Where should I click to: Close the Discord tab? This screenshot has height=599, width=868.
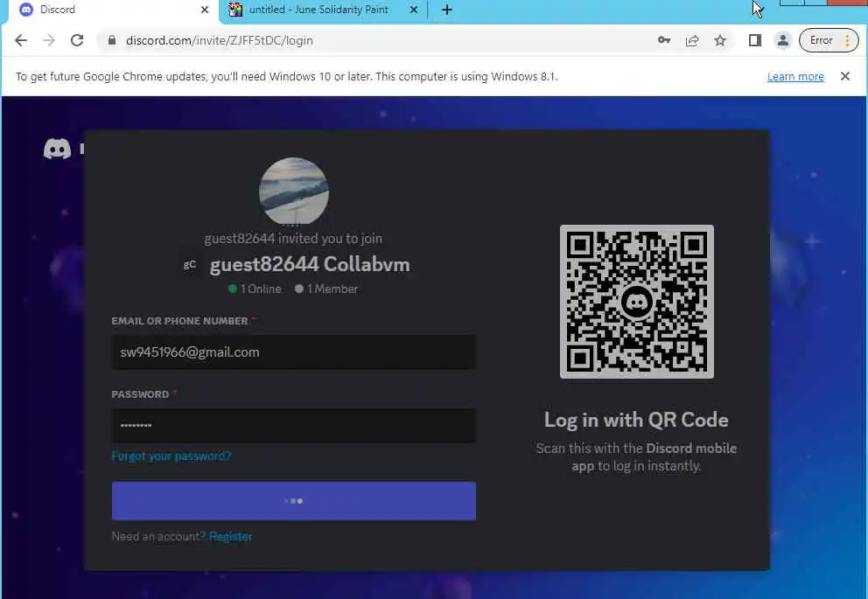[204, 10]
